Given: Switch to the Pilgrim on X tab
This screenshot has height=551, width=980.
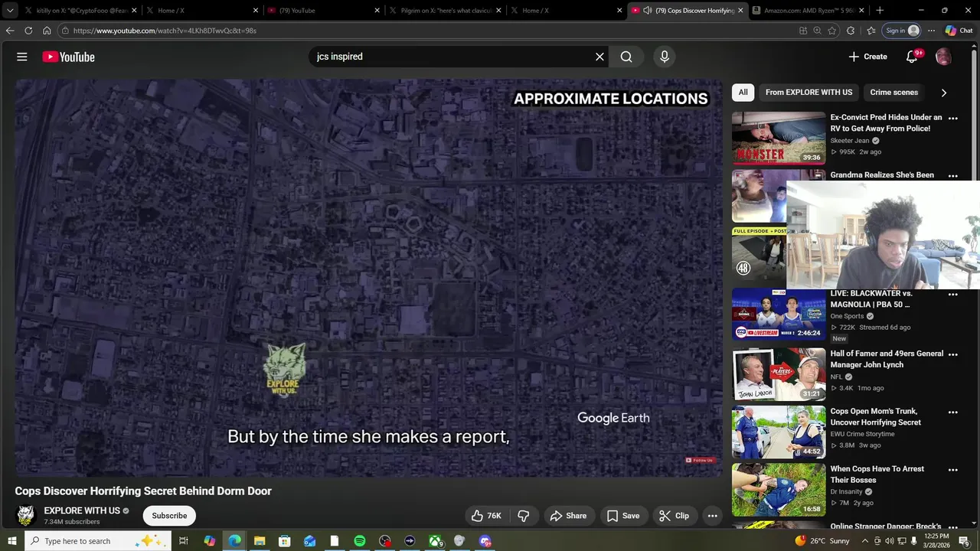Looking at the screenshot, I should tap(444, 11).
